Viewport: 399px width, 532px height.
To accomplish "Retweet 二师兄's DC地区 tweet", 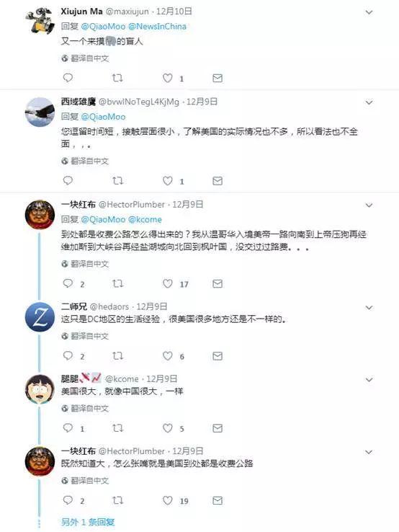I will [117, 355].
